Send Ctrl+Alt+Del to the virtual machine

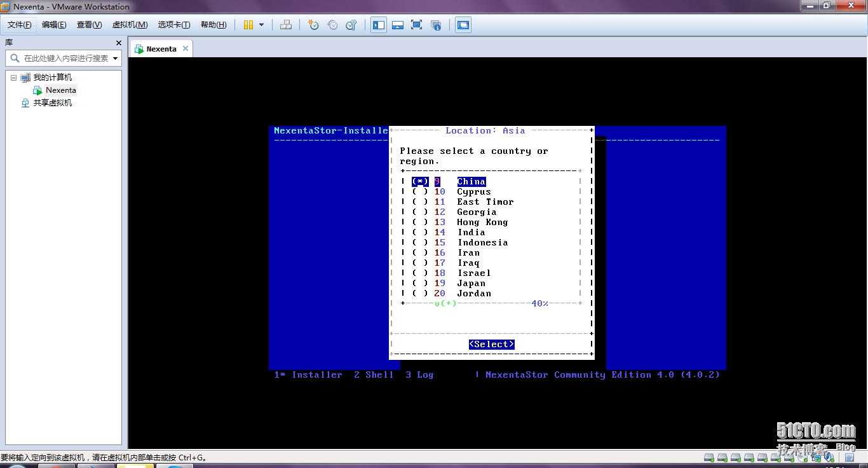(286, 25)
